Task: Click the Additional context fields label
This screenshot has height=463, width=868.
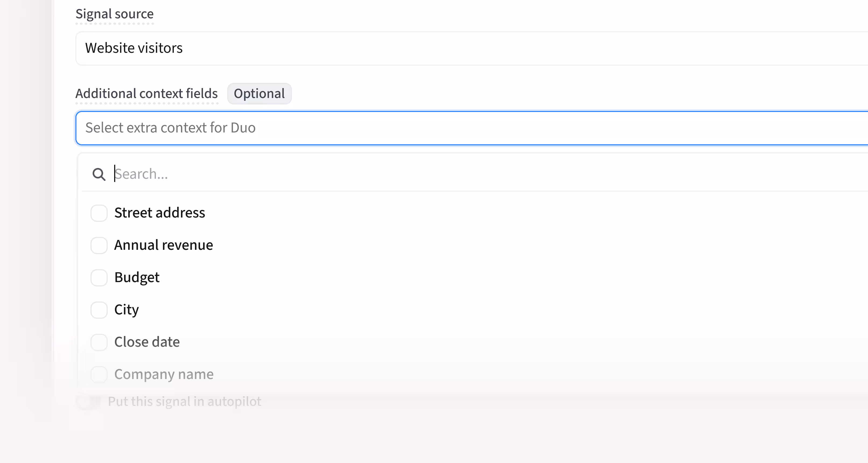Action: click(x=146, y=93)
